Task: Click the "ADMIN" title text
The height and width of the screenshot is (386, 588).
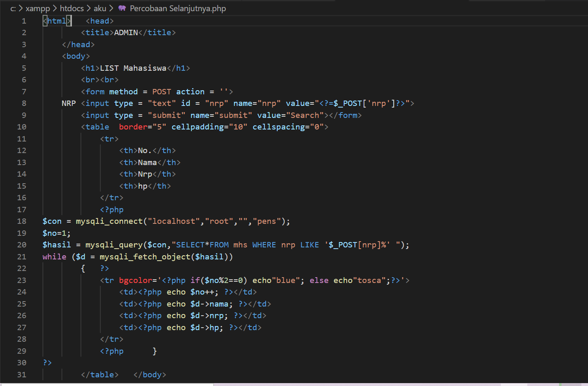Action: [126, 33]
